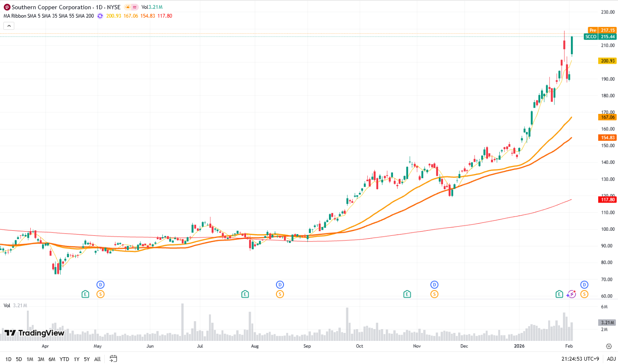Viewport: 618px width, 364px height.
Task: Click the Sep label on time axis
Action: click(307, 346)
